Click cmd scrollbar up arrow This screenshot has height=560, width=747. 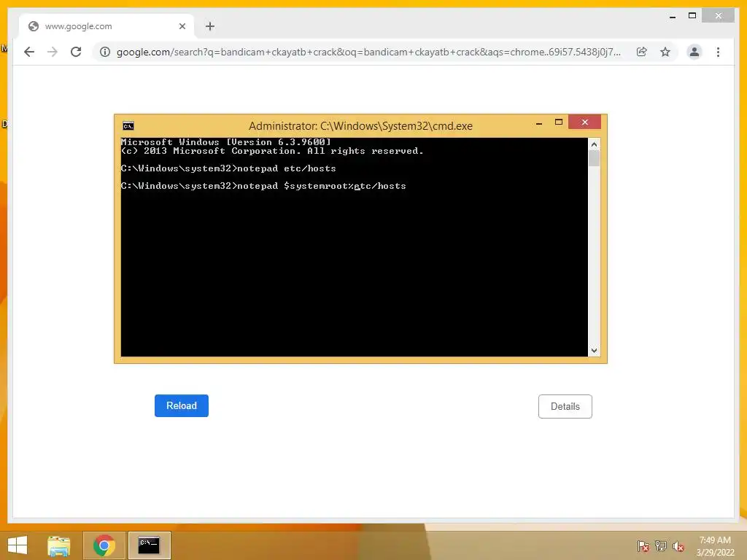[x=594, y=144]
